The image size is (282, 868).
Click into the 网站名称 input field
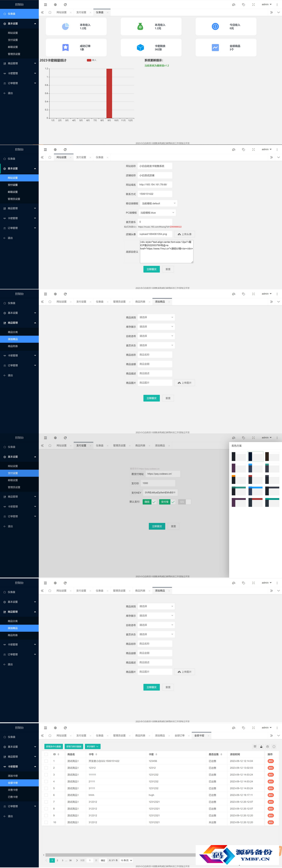click(155, 166)
